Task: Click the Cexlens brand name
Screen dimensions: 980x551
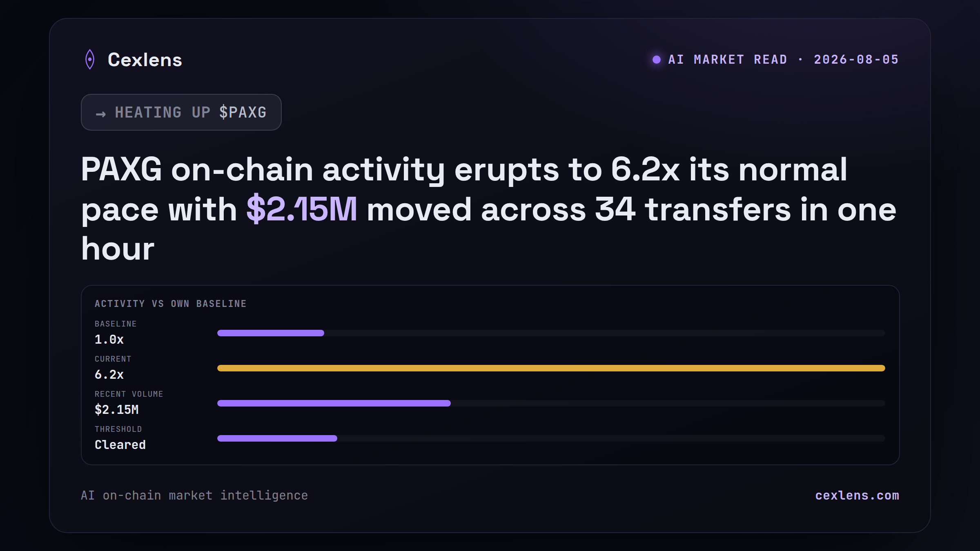Action: click(145, 60)
